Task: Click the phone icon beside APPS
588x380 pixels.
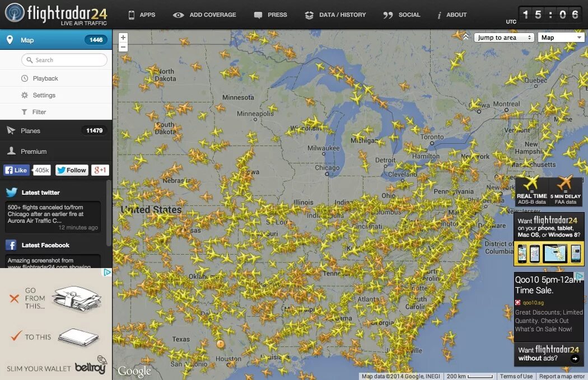Action: [131, 15]
